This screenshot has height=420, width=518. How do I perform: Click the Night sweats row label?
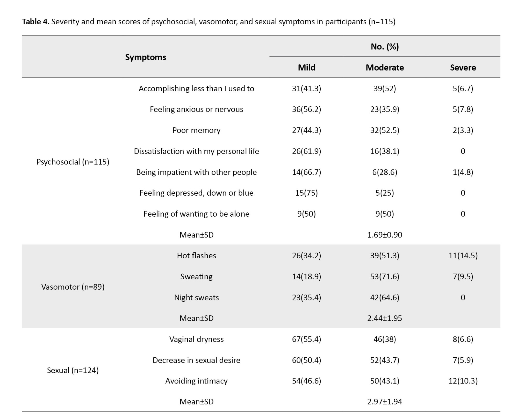(x=196, y=297)
